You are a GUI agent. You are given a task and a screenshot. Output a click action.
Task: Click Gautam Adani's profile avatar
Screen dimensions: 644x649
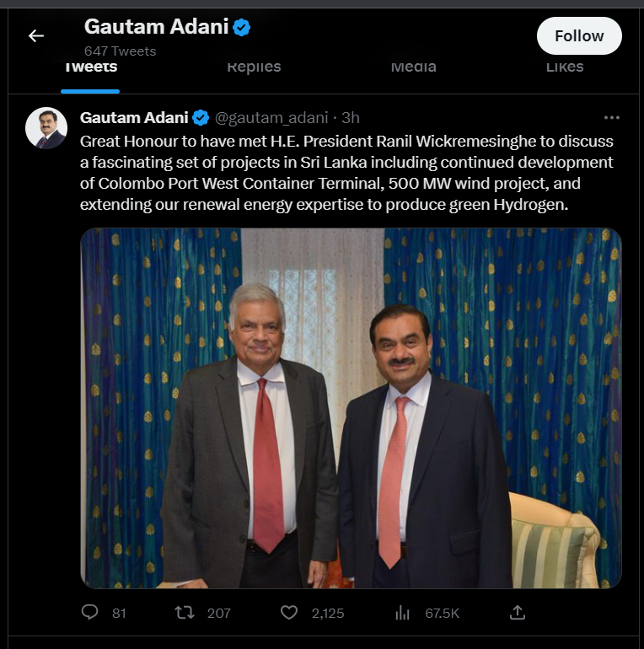(x=46, y=128)
